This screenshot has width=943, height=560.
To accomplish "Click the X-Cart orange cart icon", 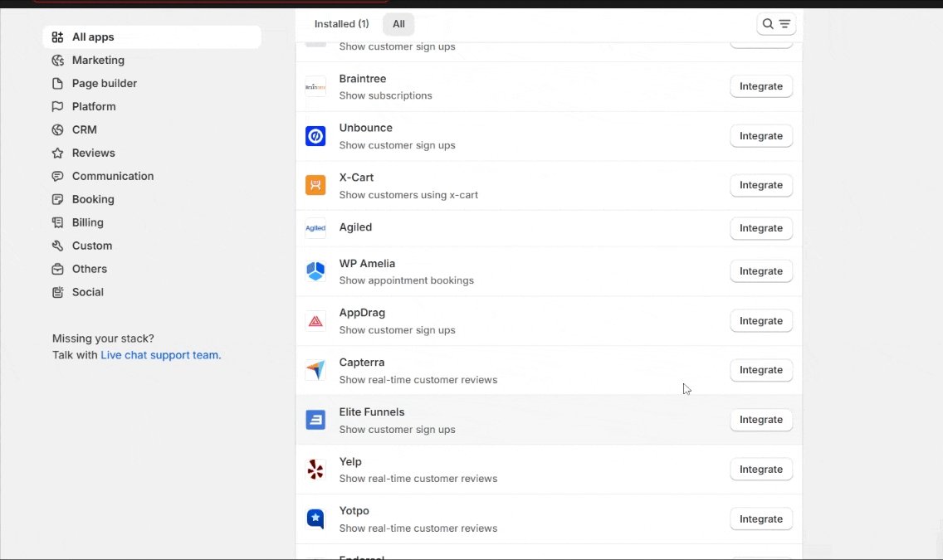I will pyautogui.click(x=315, y=185).
